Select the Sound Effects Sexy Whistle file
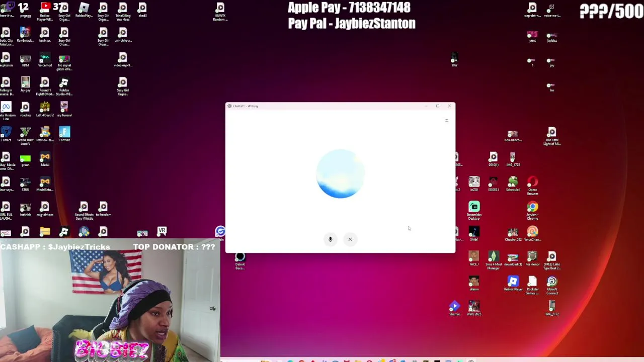 84,211
